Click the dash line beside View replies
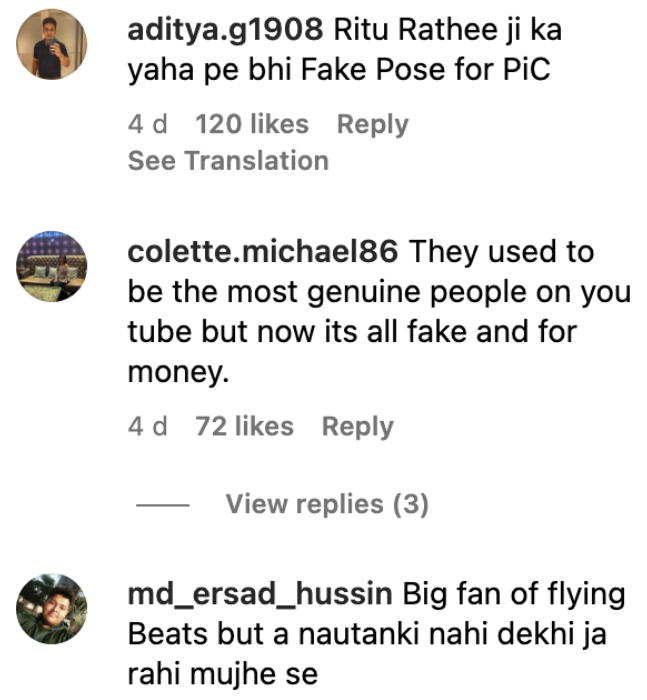The image size is (647, 700). pyautogui.click(x=162, y=505)
